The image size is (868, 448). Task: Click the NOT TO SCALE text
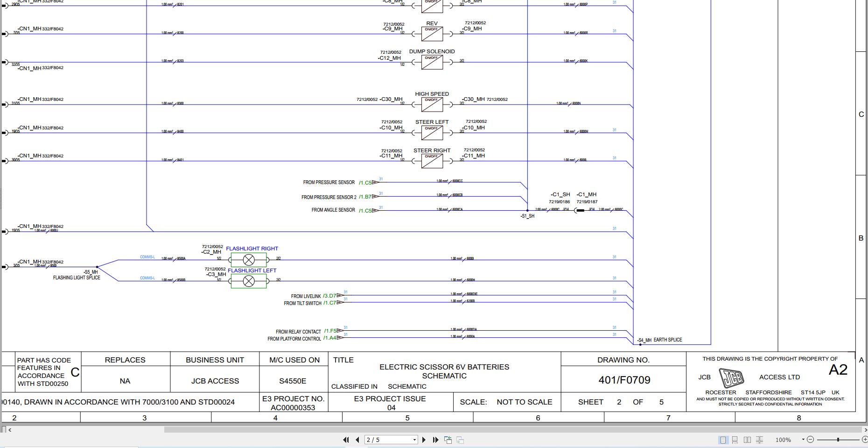[525, 402]
